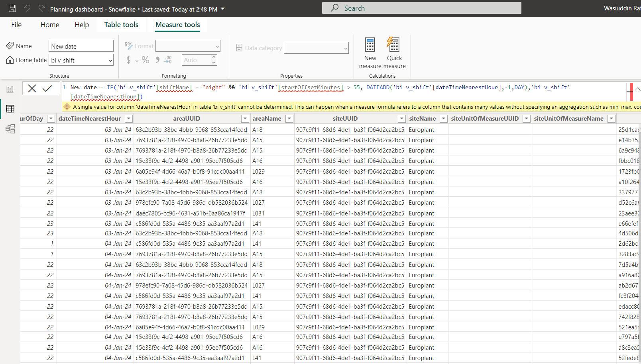Screen dimensions: 641x364
Task: Switch to the Table view icon
Action: [10, 108]
